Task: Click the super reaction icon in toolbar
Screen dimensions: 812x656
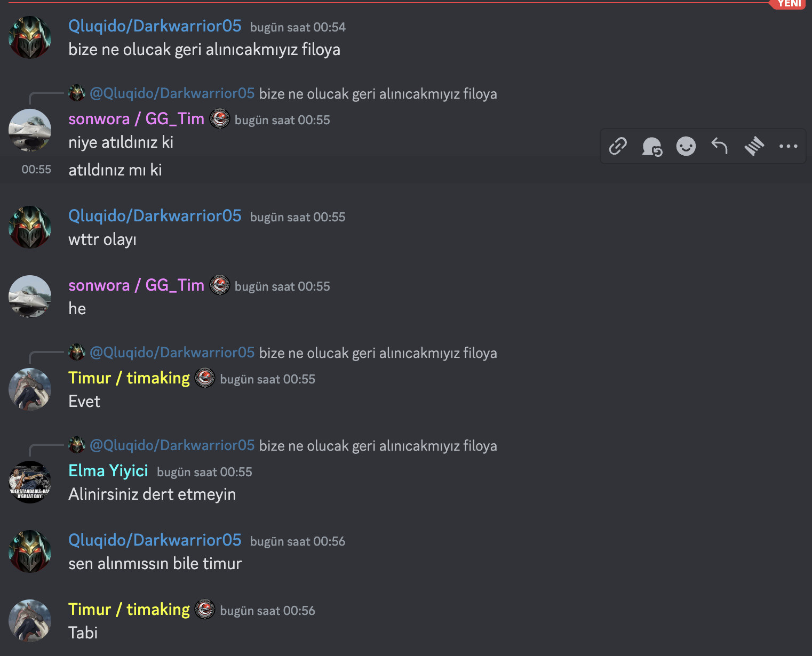Action: [652, 146]
